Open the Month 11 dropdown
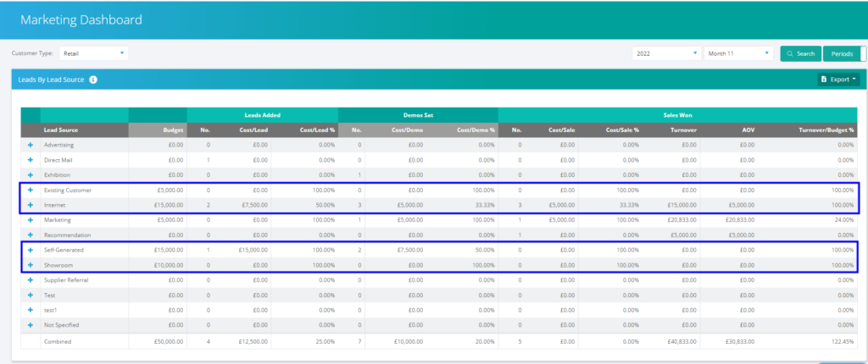 [x=737, y=53]
